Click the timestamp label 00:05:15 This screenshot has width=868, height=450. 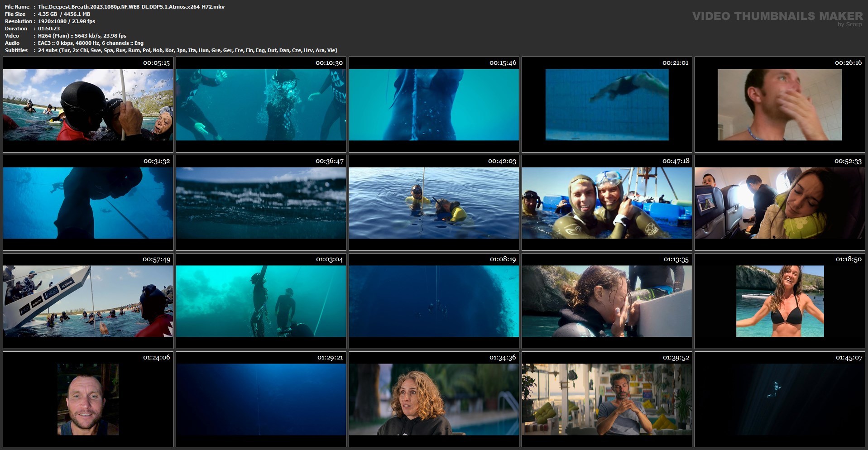(x=156, y=63)
